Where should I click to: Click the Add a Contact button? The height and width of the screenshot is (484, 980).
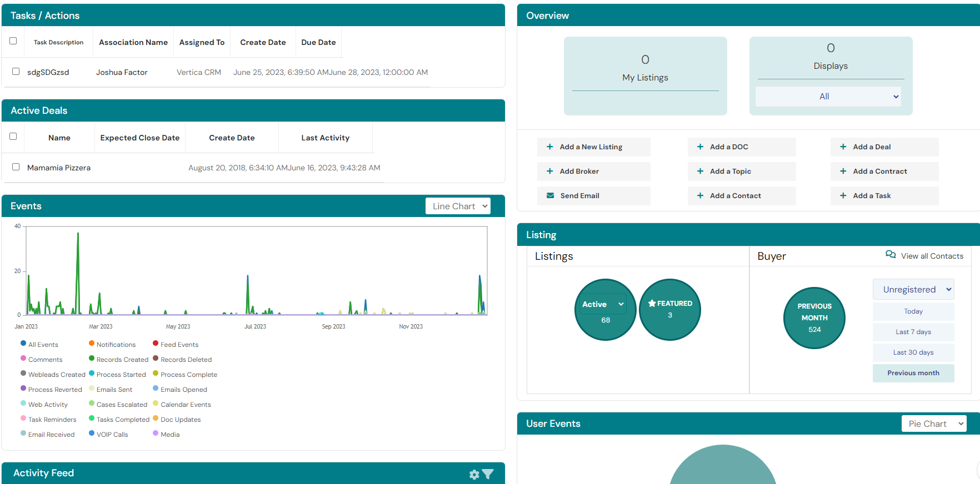[742, 196]
